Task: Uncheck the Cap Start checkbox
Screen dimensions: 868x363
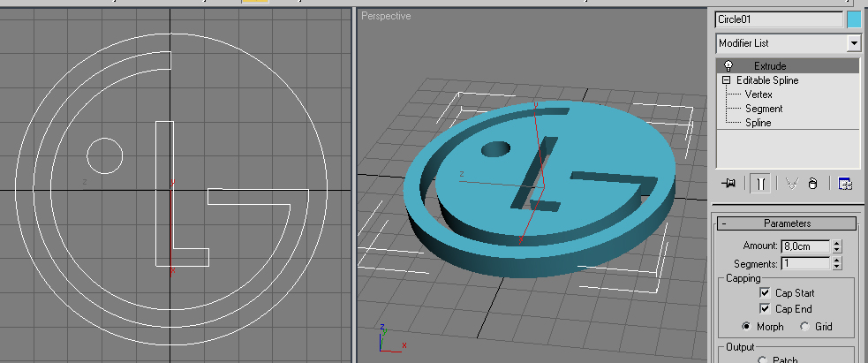Action: (x=765, y=292)
